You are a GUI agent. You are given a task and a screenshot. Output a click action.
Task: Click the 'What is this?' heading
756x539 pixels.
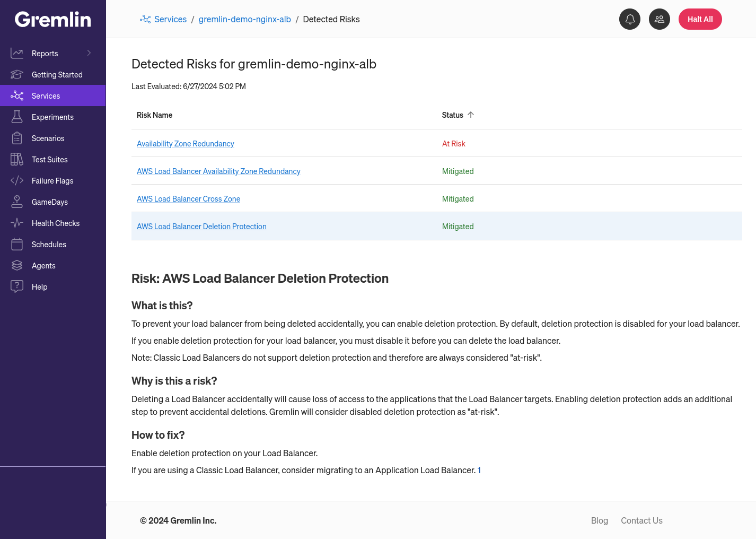click(162, 306)
